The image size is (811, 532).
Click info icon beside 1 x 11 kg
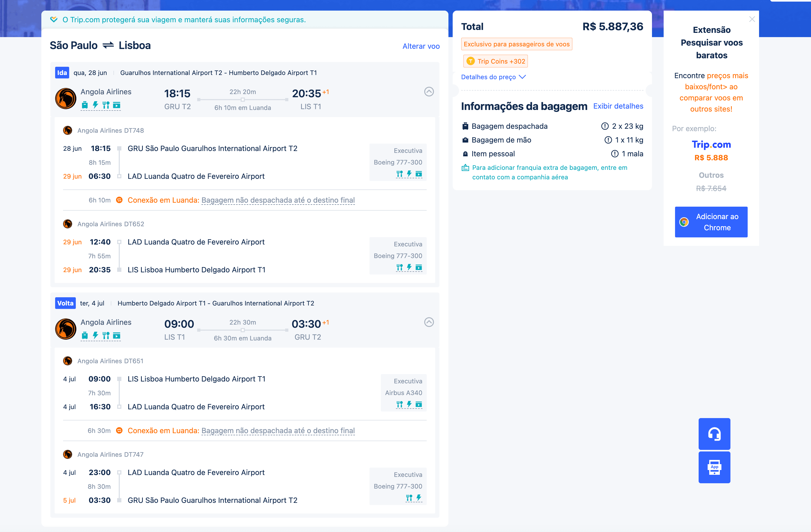coord(608,140)
